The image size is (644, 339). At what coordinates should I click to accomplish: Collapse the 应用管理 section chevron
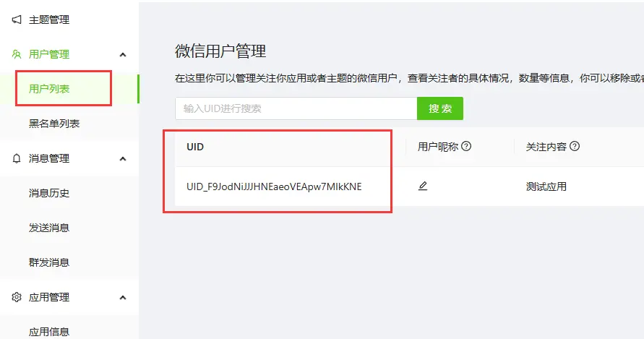pos(122,298)
